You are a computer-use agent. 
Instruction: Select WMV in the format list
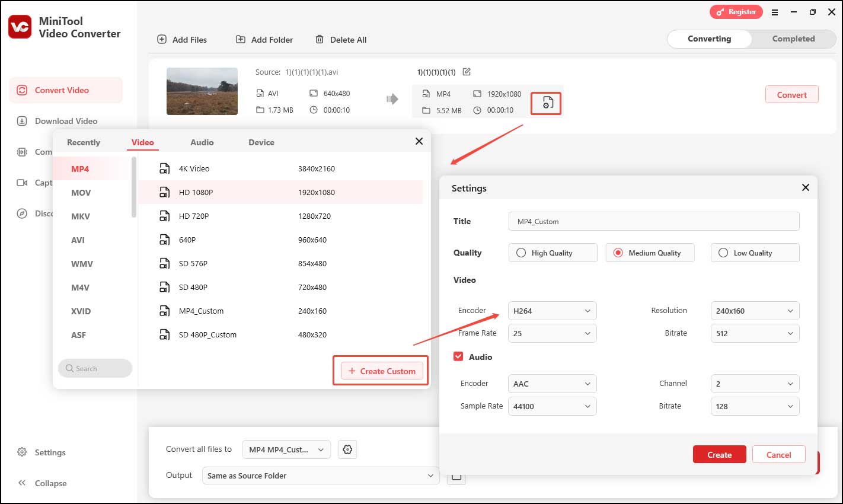pyautogui.click(x=82, y=264)
